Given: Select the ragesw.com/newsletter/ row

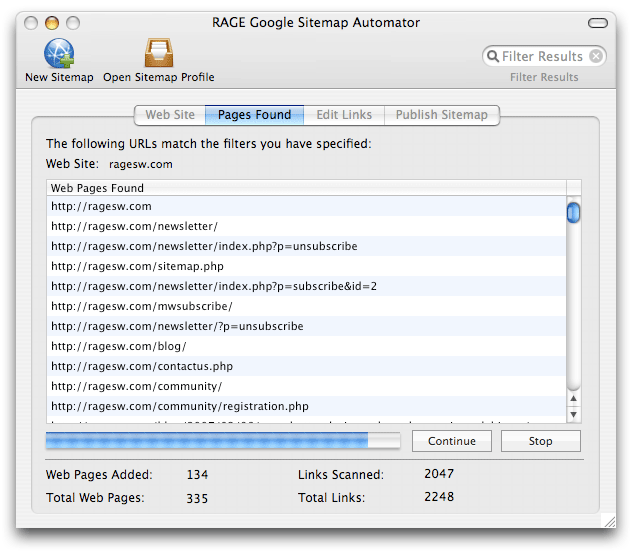Looking at the screenshot, I should tap(306, 226).
